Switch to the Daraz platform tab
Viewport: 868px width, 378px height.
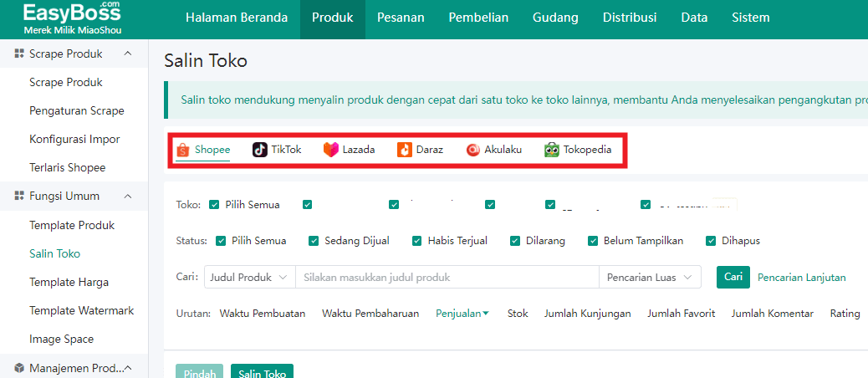pyautogui.click(x=420, y=150)
